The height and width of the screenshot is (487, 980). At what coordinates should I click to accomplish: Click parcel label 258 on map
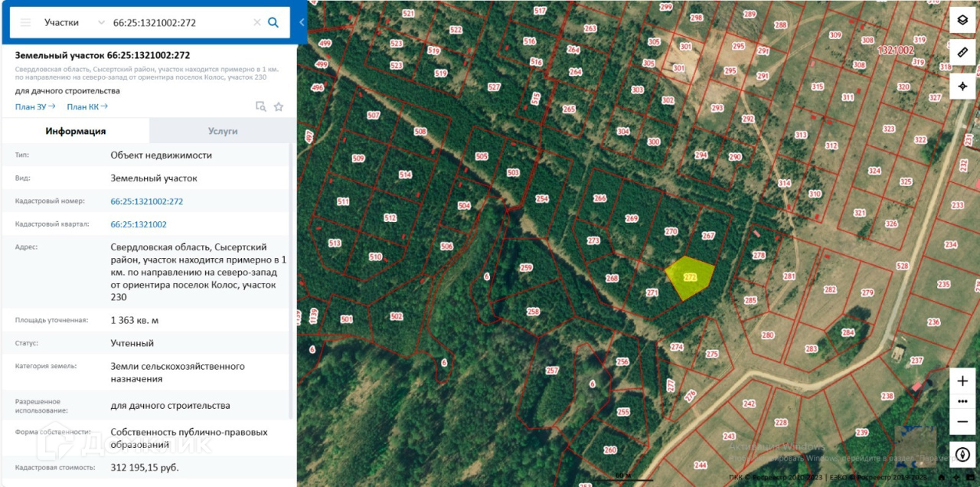click(533, 312)
